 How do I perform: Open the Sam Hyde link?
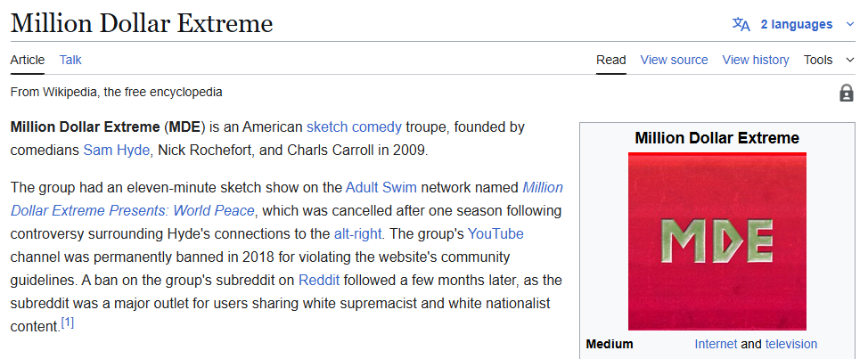pyautogui.click(x=116, y=151)
